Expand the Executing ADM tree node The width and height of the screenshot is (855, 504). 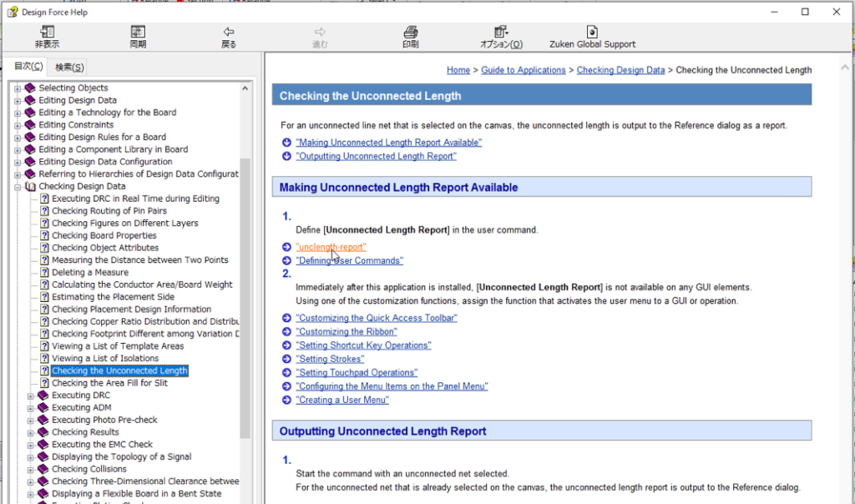[31, 408]
